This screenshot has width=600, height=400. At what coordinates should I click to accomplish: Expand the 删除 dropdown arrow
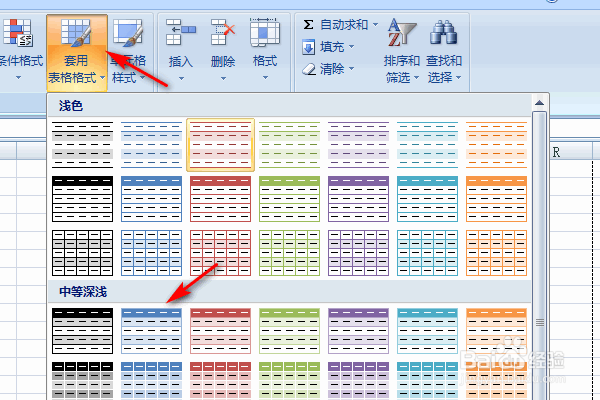223,78
